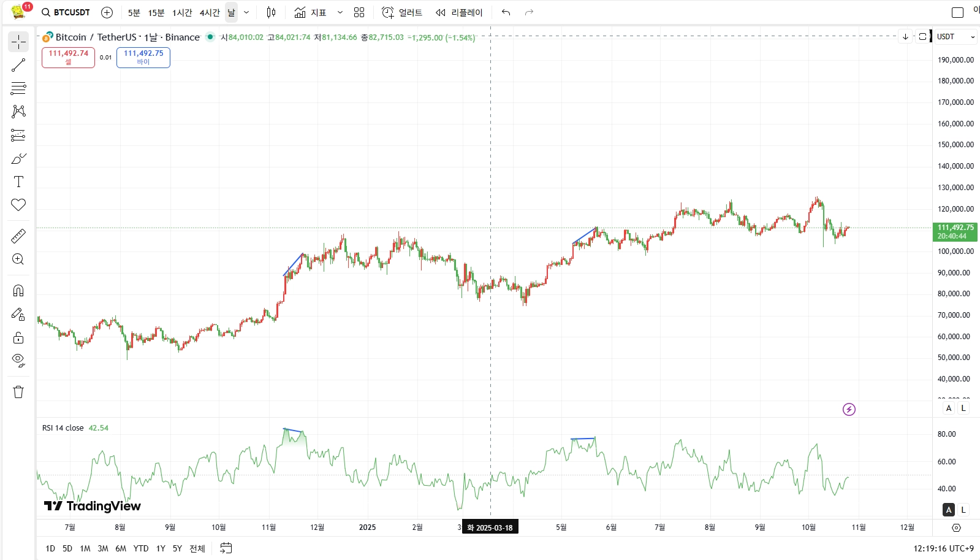Switch chart range to 3M
980x560 pixels.
[103, 548]
